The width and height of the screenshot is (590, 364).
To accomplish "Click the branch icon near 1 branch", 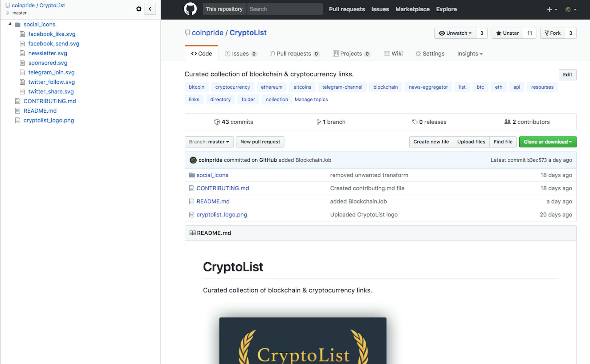I will [x=318, y=122].
